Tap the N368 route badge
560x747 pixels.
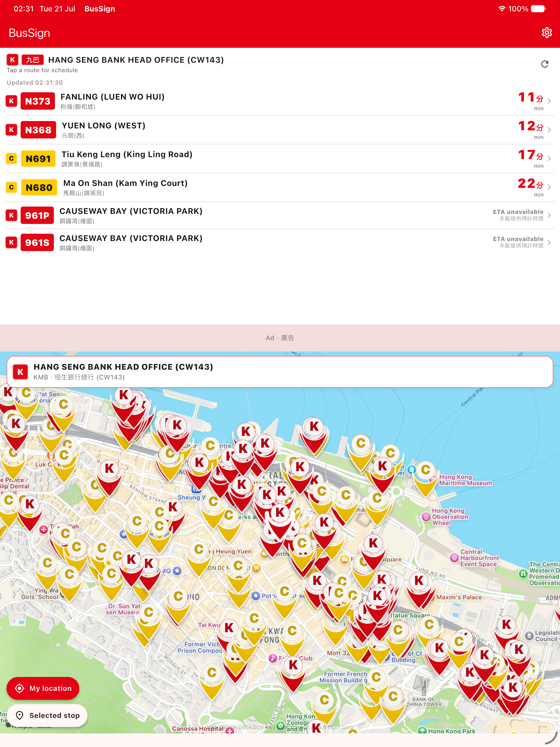tap(38, 130)
